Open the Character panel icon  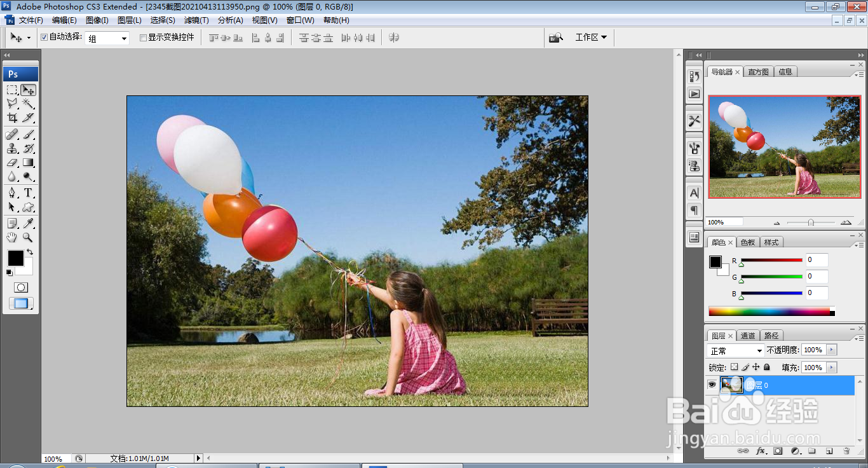point(694,193)
